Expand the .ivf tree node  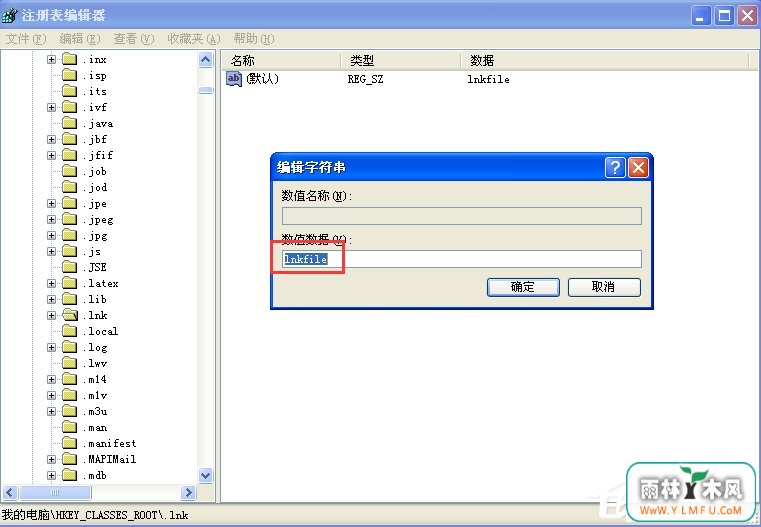click(x=51, y=107)
